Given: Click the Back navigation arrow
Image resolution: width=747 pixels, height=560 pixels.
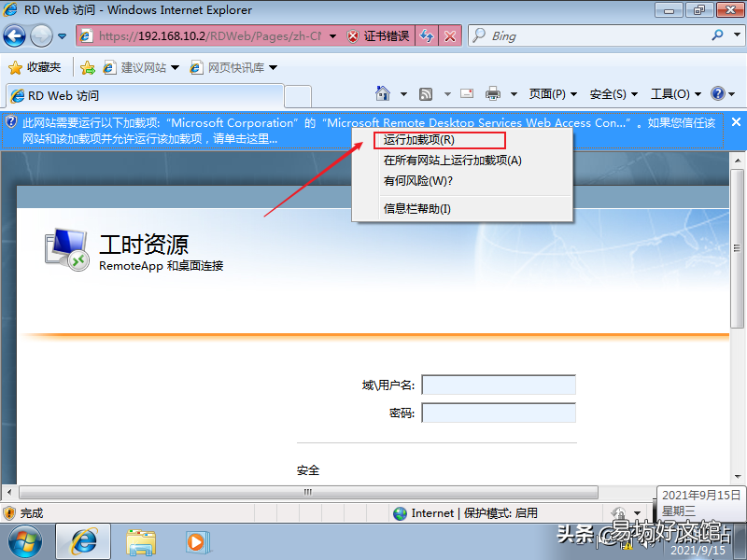Looking at the screenshot, I should click(x=15, y=36).
